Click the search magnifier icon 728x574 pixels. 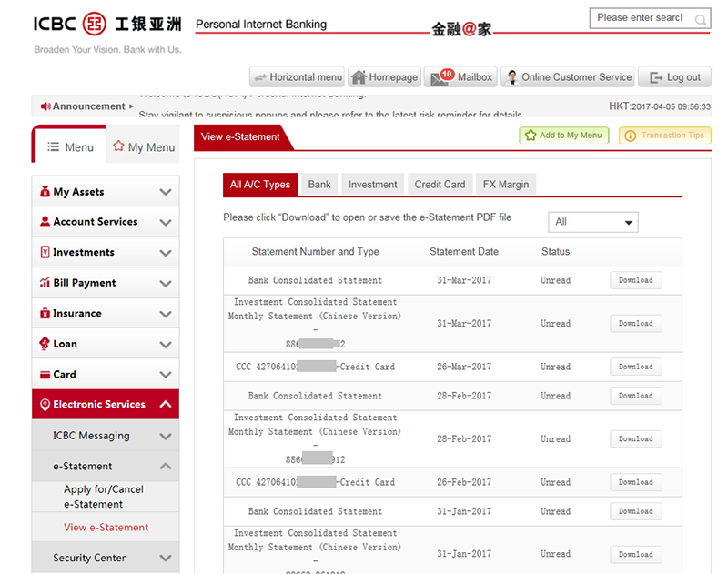coord(700,19)
